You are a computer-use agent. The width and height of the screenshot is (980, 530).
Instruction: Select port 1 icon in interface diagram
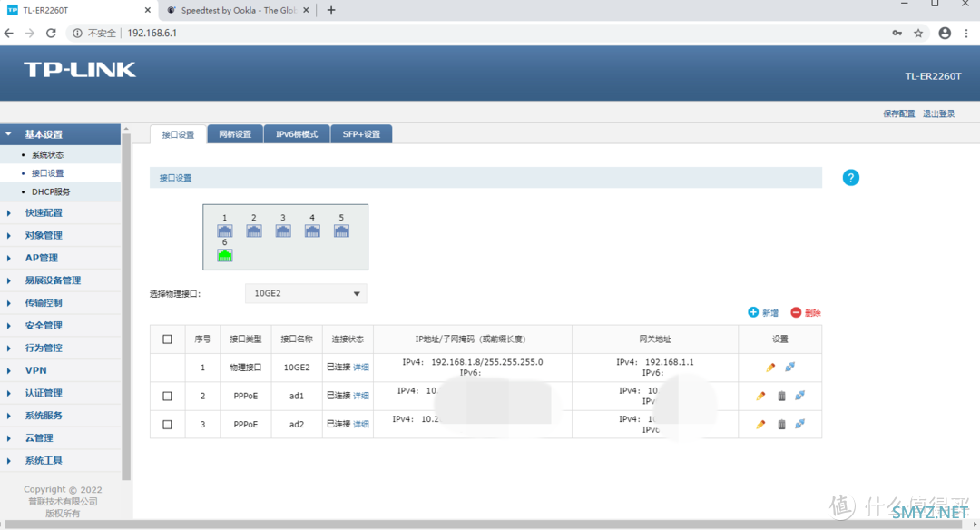click(x=224, y=231)
